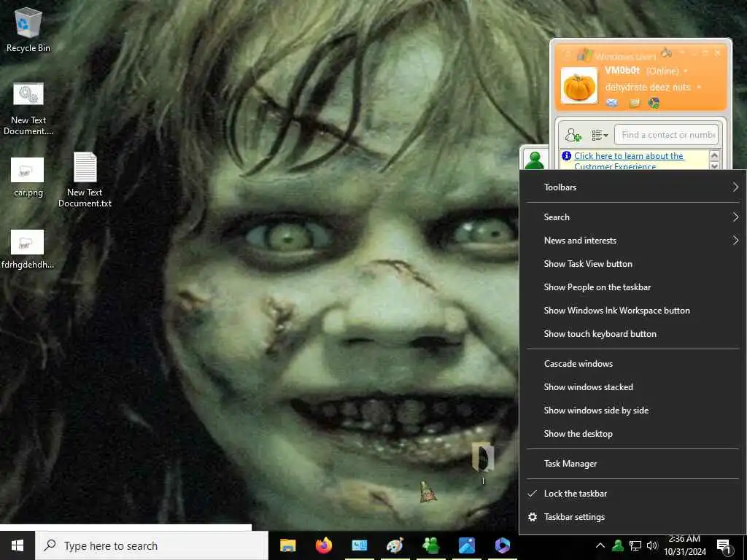
Task: Expand the Search submenu
Action: tap(633, 217)
